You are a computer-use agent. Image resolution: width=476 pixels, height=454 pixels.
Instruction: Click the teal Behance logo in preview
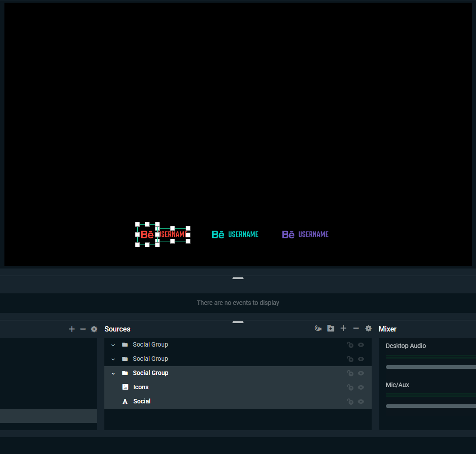click(218, 234)
